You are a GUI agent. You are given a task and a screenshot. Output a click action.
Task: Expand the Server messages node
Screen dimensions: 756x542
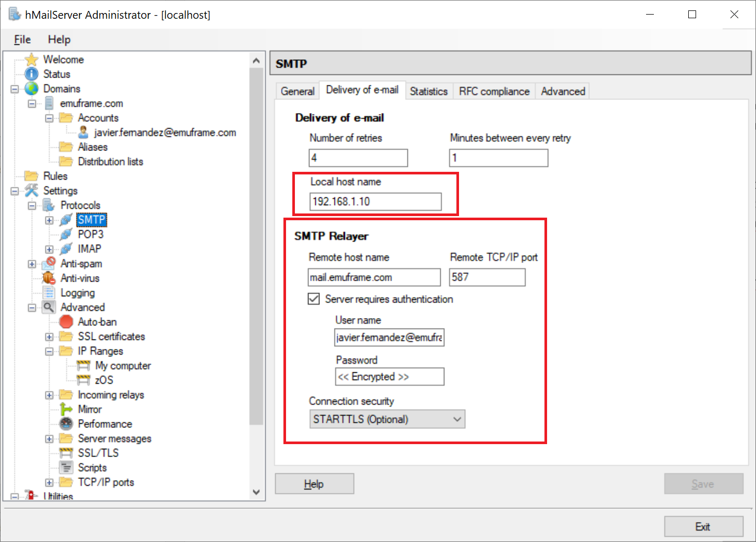click(x=49, y=439)
